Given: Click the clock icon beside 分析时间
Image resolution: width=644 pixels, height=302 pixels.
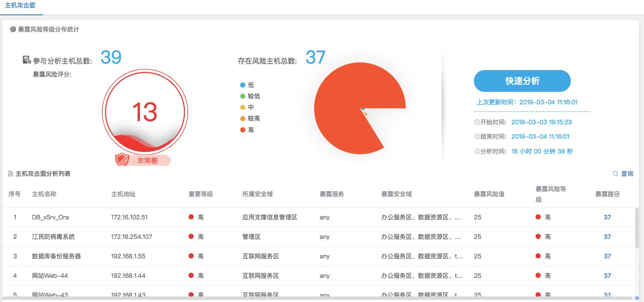Looking at the screenshot, I should point(477,151).
